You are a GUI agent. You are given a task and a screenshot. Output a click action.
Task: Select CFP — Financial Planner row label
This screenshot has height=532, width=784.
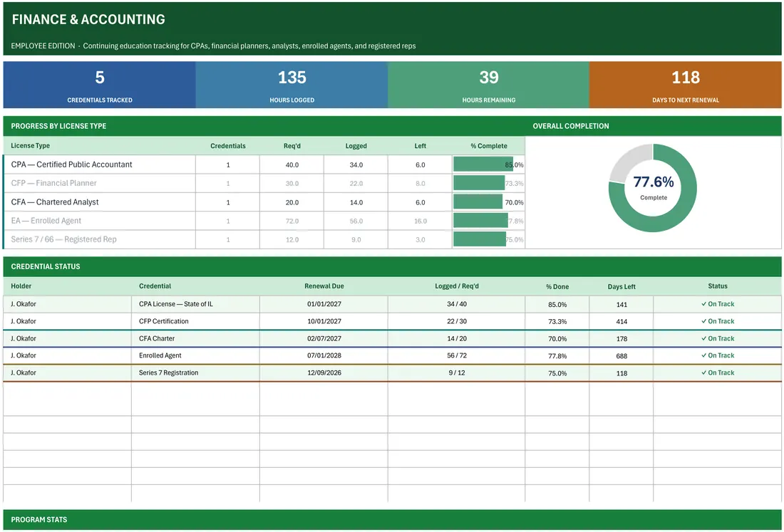pyautogui.click(x=53, y=183)
